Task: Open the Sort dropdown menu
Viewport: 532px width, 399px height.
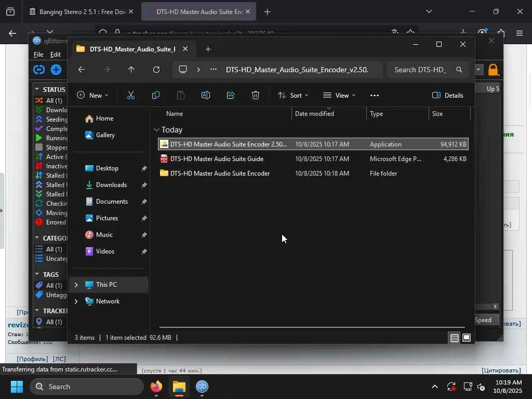Action: click(293, 96)
